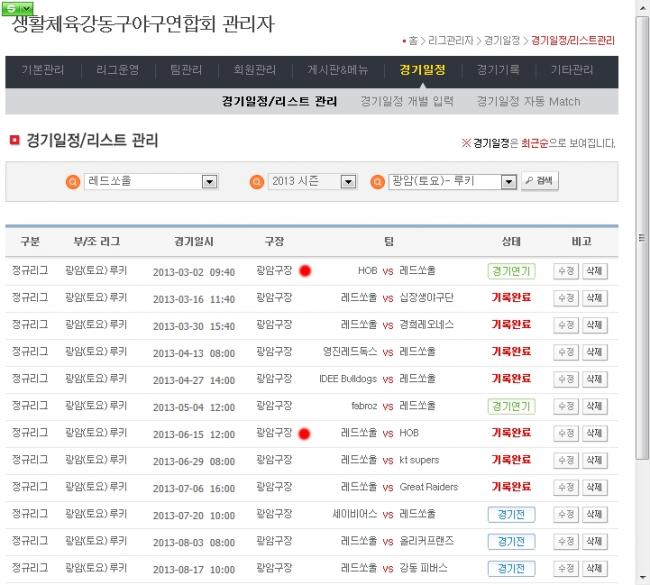Edit the Great Raiders game row

[x=566, y=487]
